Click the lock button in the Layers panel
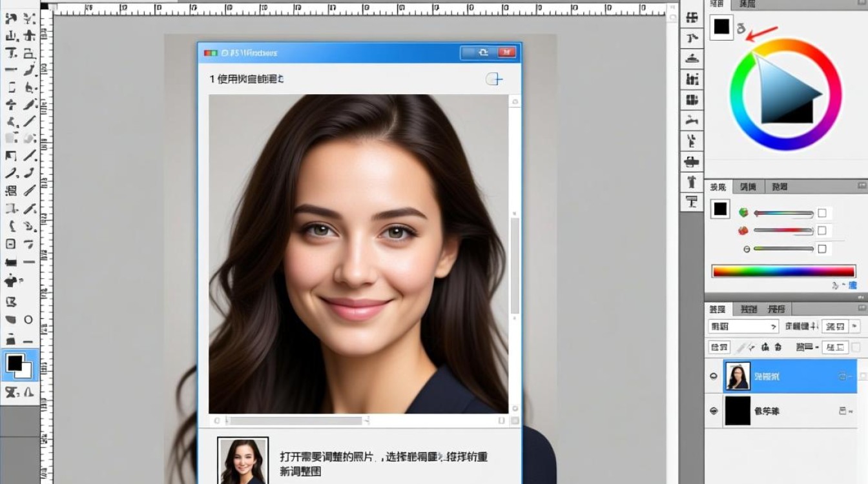Image resolution: width=868 pixels, height=484 pixels. (x=719, y=348)
